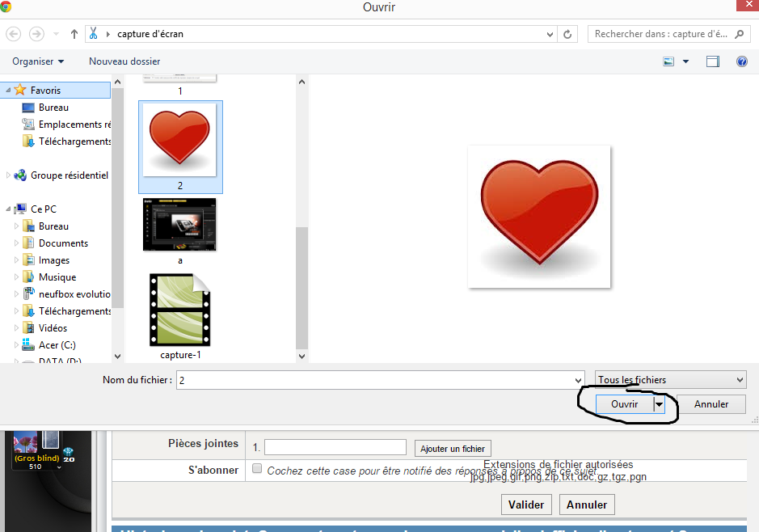The image size is (759, 532).
Task: Open the Organiser menu
Action: 38,61
